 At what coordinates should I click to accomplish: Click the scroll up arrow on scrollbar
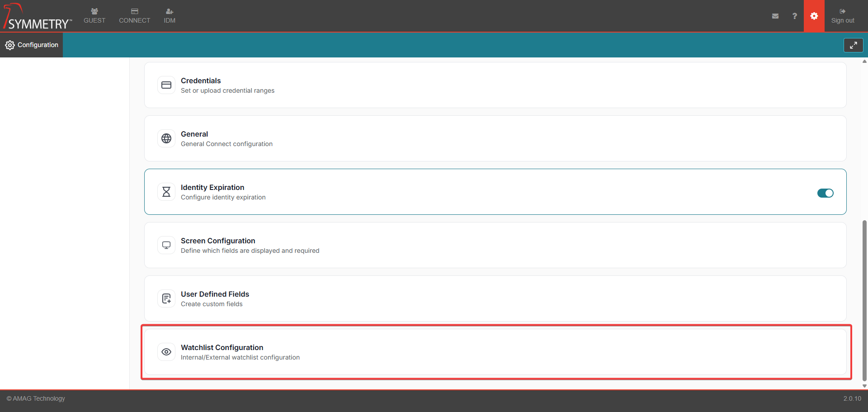pyautogui.click(x=864, y=62)
